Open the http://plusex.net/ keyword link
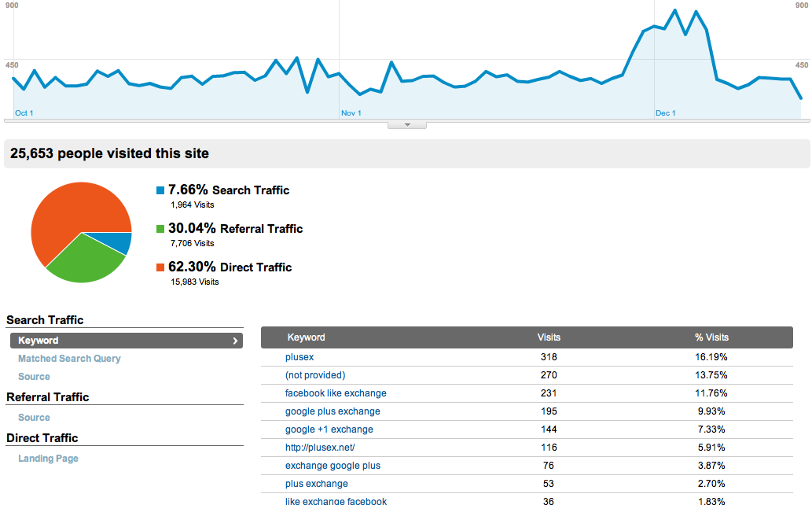The height and width of the screenshot is (505, 812). click(320, 448)
